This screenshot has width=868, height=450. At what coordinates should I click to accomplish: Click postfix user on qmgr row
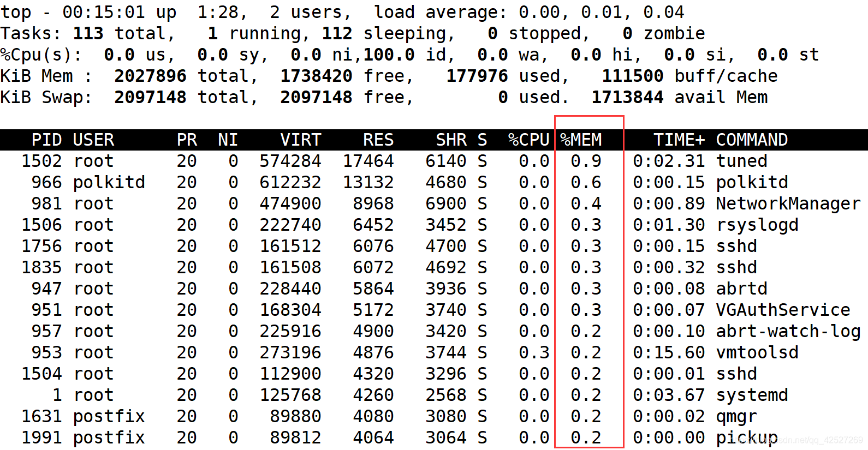(x=109, y=417)
